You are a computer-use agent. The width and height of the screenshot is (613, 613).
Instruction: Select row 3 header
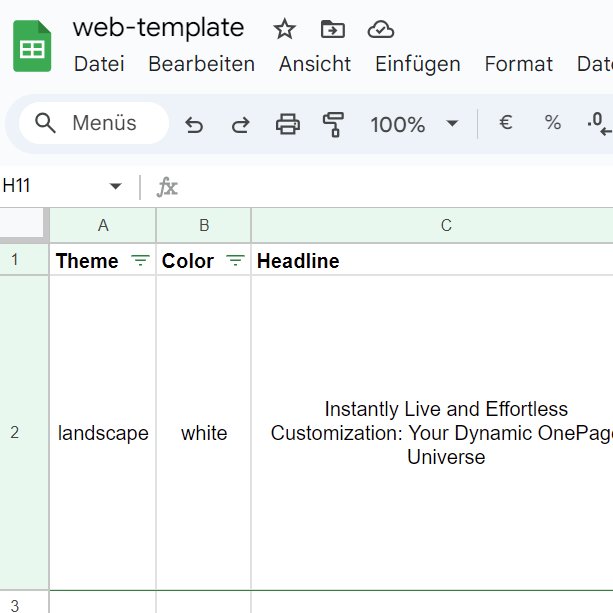pos(24,602)
